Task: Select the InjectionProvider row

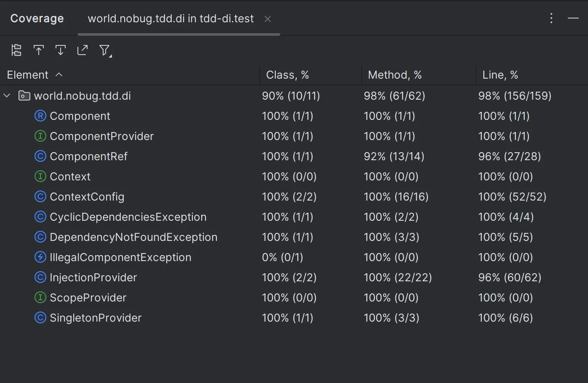Action: click(93, 277)
